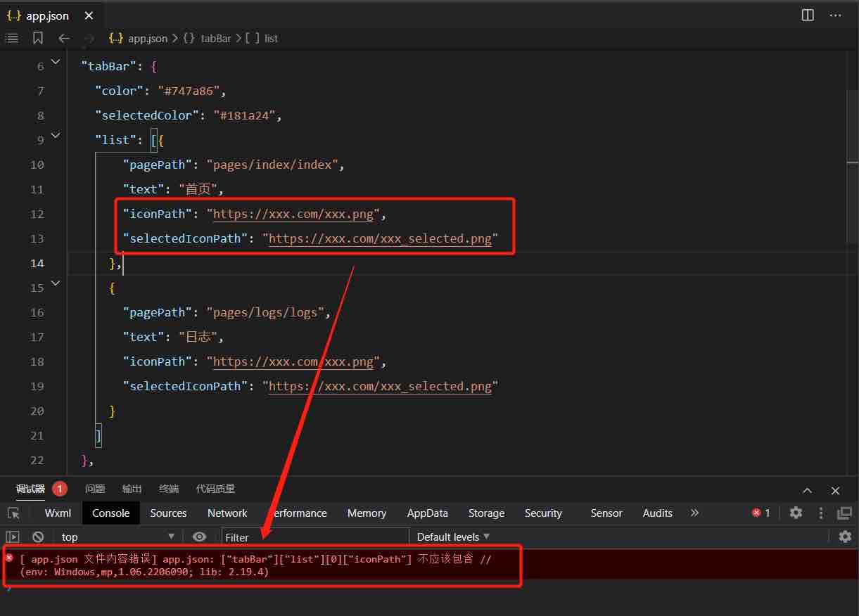This screenshot has width=859, height=616.
Task: Switch to the Sources devtools tab
Action: click(x=168, y=513)
